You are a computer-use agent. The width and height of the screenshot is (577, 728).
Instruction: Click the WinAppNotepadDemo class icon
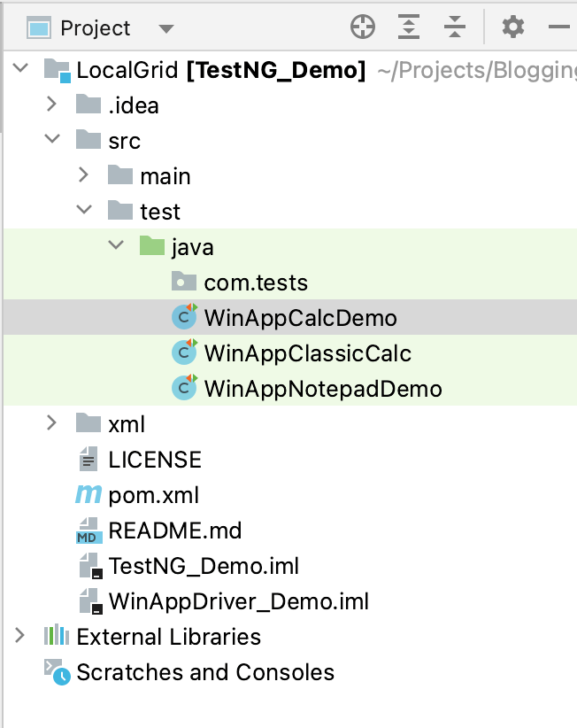tap(185, 387)
